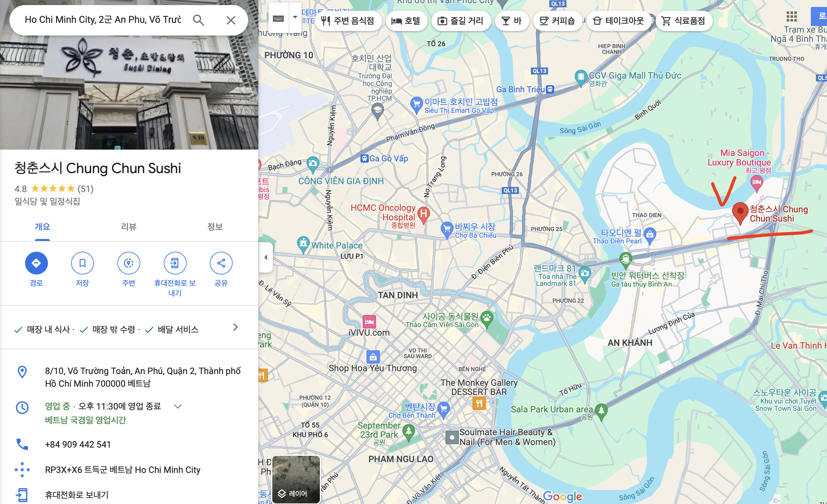Viewport: 827px width, 504px height.
Task: Expand the service options arrow
Action: coord(235,327)
